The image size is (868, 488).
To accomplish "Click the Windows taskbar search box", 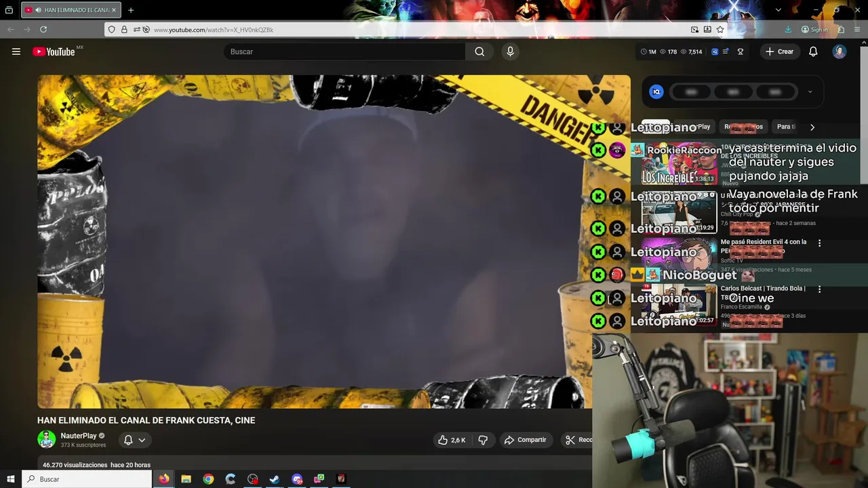I will coord(87,479).
